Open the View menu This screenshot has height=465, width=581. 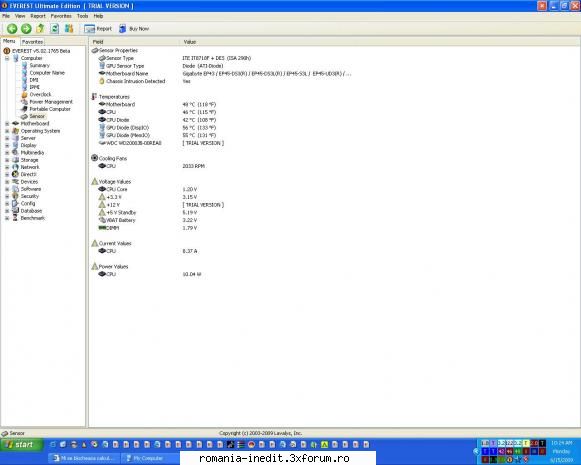coord(20,16)
